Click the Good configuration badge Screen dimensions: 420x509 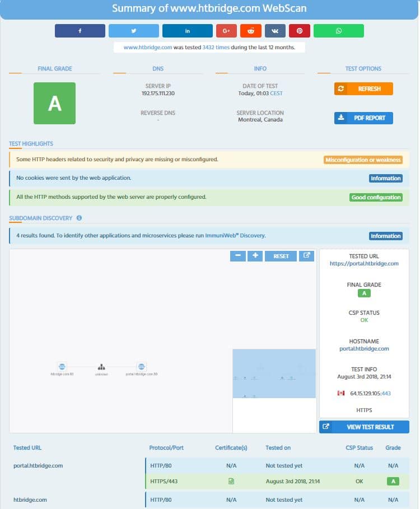376,197
